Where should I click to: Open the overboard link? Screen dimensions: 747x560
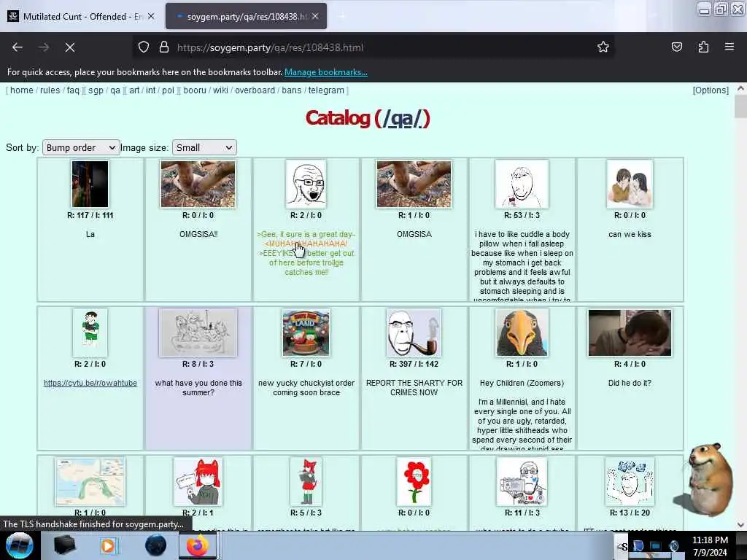(255, 90)
